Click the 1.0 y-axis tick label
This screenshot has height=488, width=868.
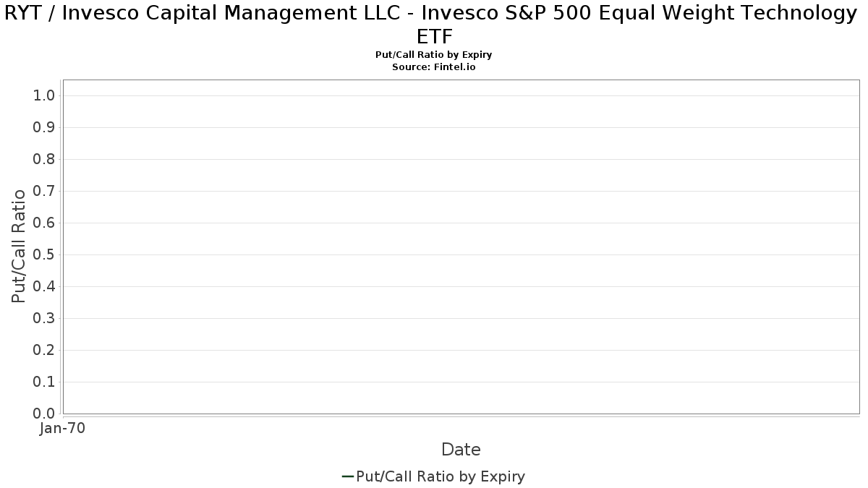click(x=44, y=95)
